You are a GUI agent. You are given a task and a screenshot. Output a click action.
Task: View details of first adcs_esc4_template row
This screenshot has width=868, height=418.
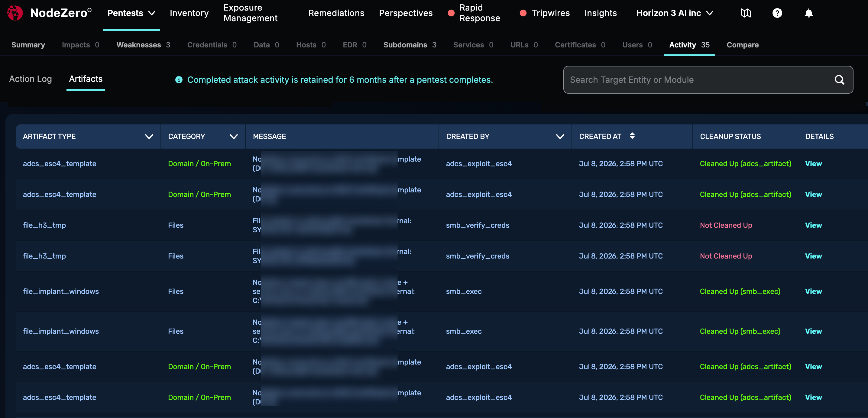(813, 164)
